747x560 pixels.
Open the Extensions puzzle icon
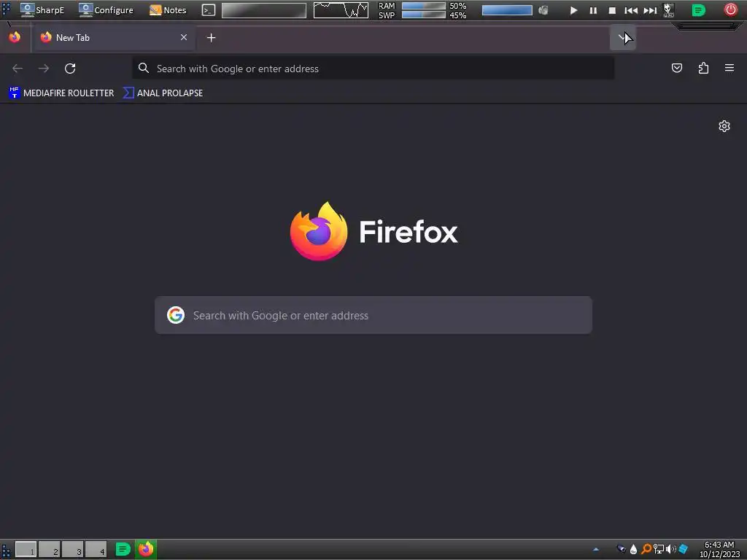tap(703, 68)
